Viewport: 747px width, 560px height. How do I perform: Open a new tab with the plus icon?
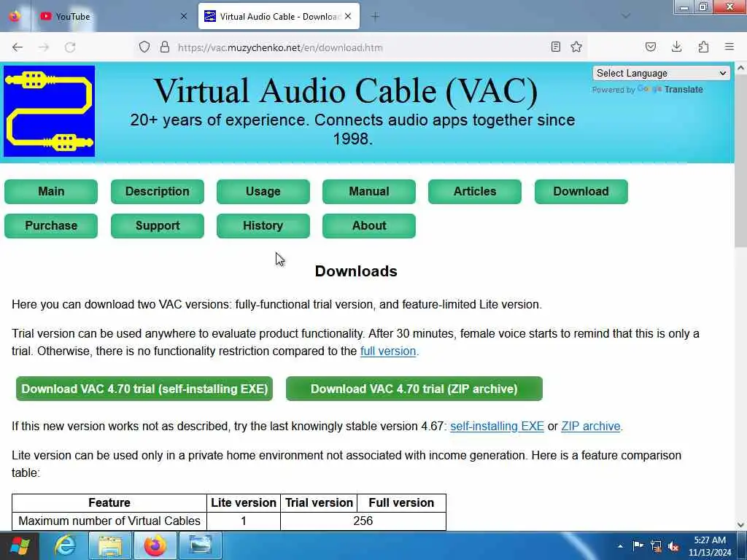(x=376, y=17)
